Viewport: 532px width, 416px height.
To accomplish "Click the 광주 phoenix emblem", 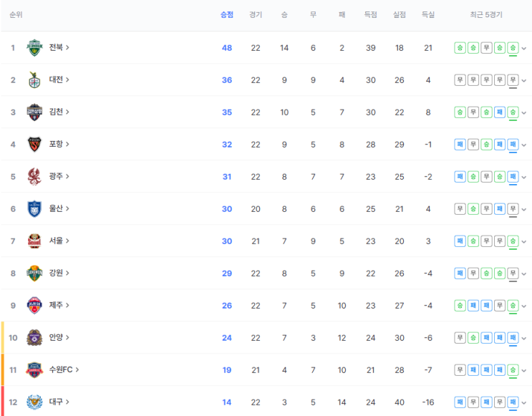I will (34, 176).
